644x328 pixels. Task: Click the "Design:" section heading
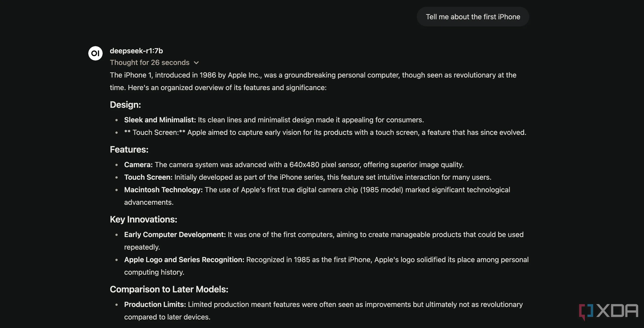(x=125, y=104)
